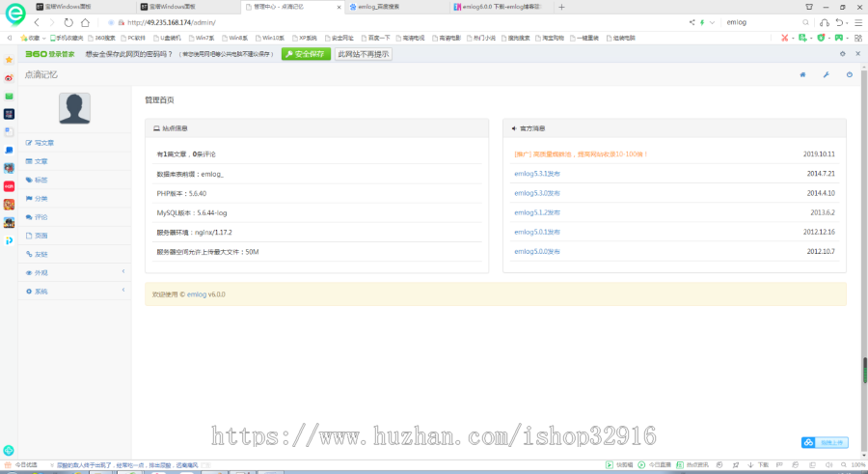Click the 快剪辑 status bar item
This screenshot has height=474, width=868.
(619, 465)
